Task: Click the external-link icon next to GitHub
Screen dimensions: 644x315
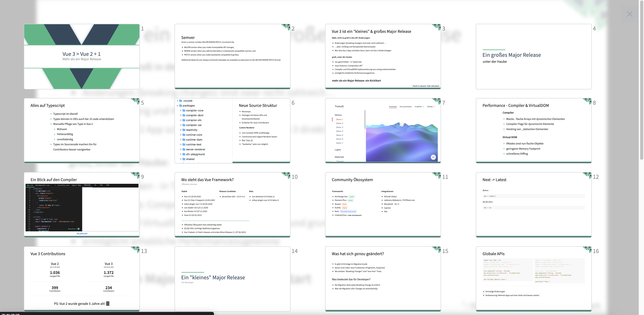Action: click(x=434, y=107)
